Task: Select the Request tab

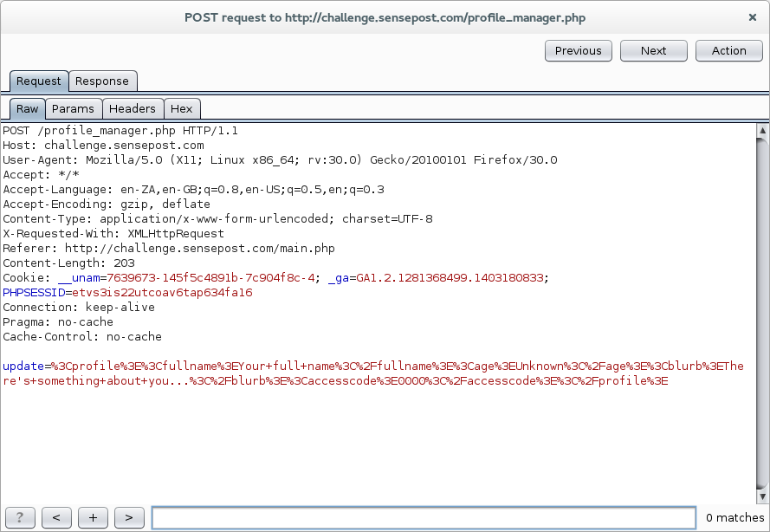Action: click(x=39, y=81)
